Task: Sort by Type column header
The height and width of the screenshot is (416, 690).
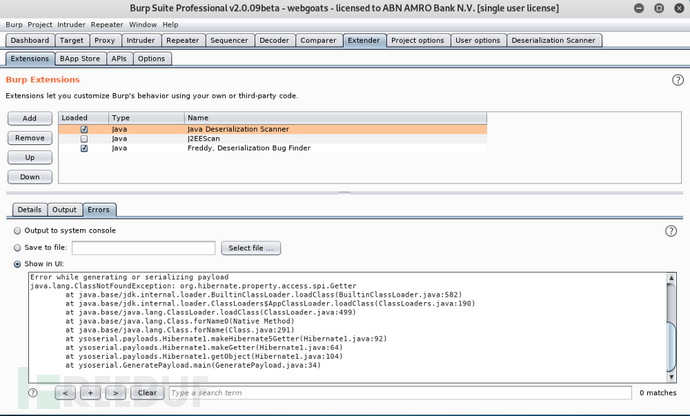Action: tap(147, 118)
